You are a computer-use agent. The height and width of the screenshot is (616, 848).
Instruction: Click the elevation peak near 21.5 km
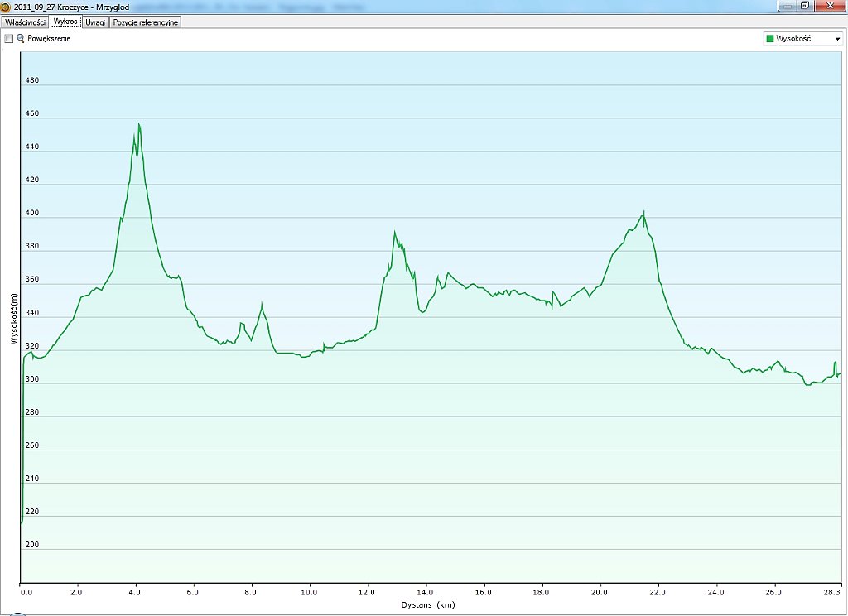[643, 212]
